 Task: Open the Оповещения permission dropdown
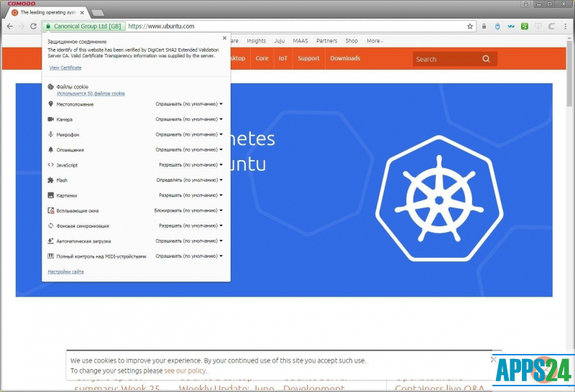189,150
